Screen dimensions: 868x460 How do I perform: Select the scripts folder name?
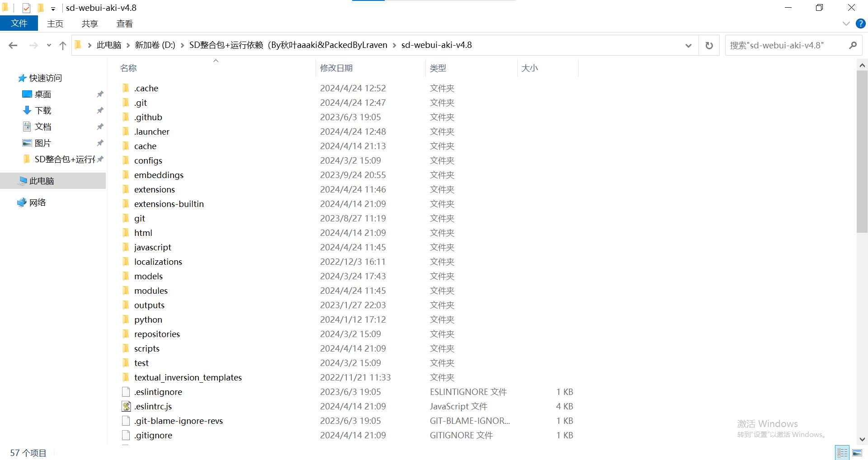147,348
